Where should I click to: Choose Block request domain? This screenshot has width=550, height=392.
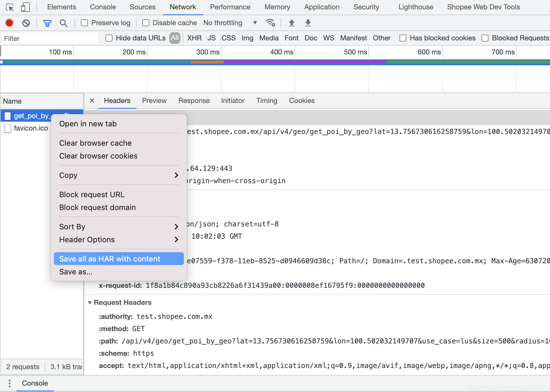[119, 207]
